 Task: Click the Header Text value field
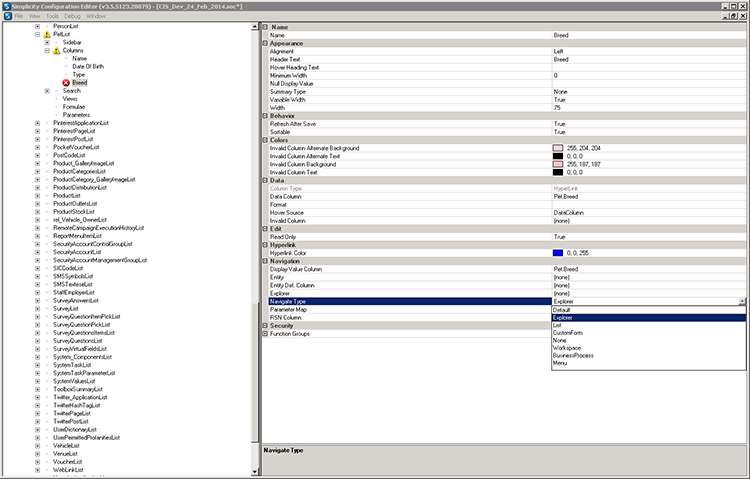(649, 60)
